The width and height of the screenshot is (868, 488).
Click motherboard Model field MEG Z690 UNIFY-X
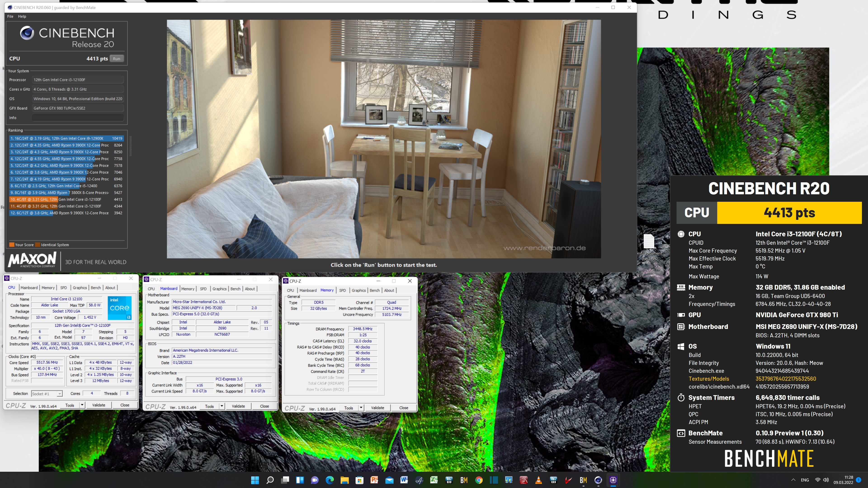coord(203,308)
